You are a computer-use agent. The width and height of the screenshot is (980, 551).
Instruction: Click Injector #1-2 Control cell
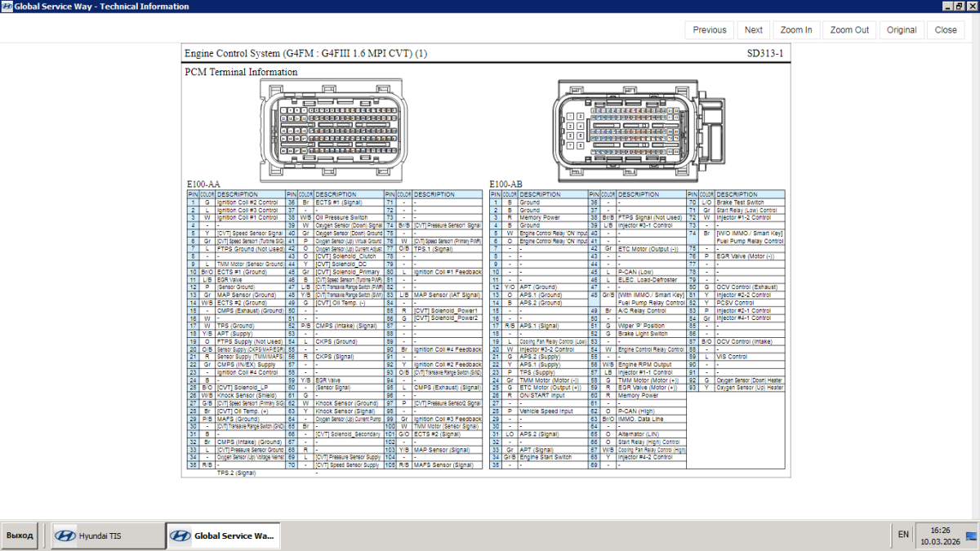click(x=751, y=217)
